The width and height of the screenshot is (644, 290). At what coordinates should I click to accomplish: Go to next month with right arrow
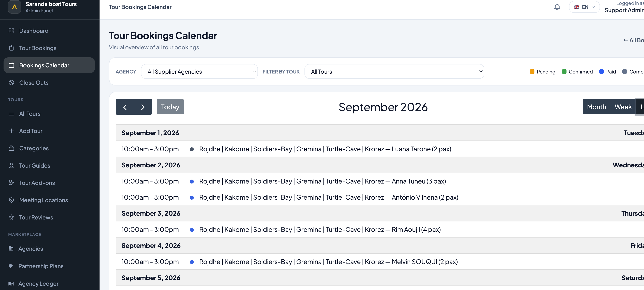coord(143,107)
